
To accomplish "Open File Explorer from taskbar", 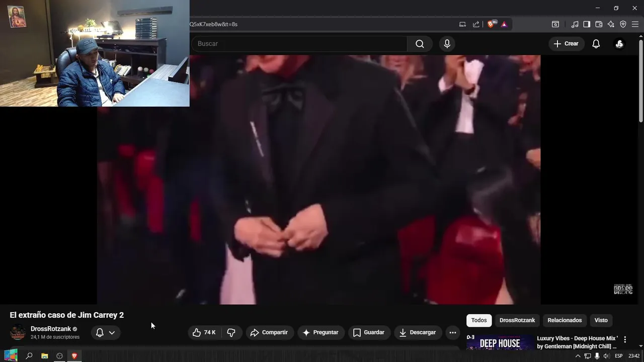I will click(44, 356).
